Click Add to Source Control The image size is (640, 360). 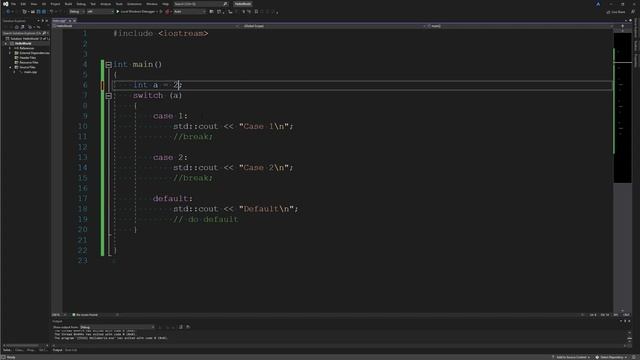point(570,357)
